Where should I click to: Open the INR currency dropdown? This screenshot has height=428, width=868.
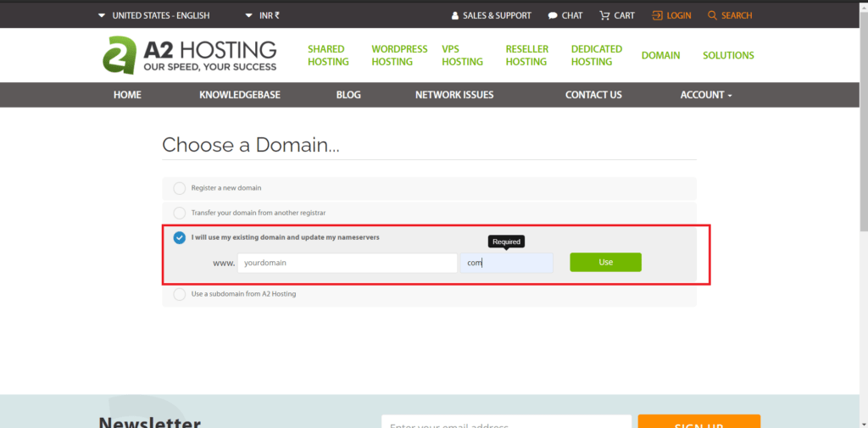[263, 15]
